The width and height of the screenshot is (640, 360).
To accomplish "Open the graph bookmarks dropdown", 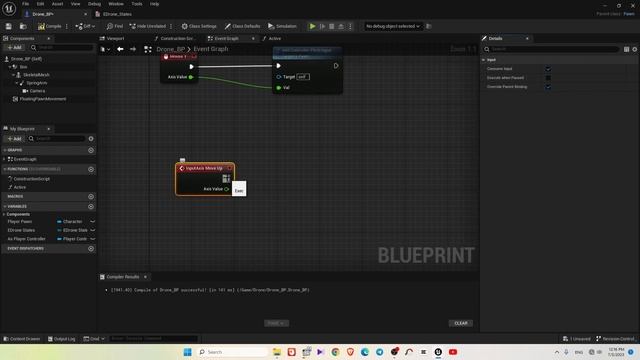I will click(x=105, y=49).
